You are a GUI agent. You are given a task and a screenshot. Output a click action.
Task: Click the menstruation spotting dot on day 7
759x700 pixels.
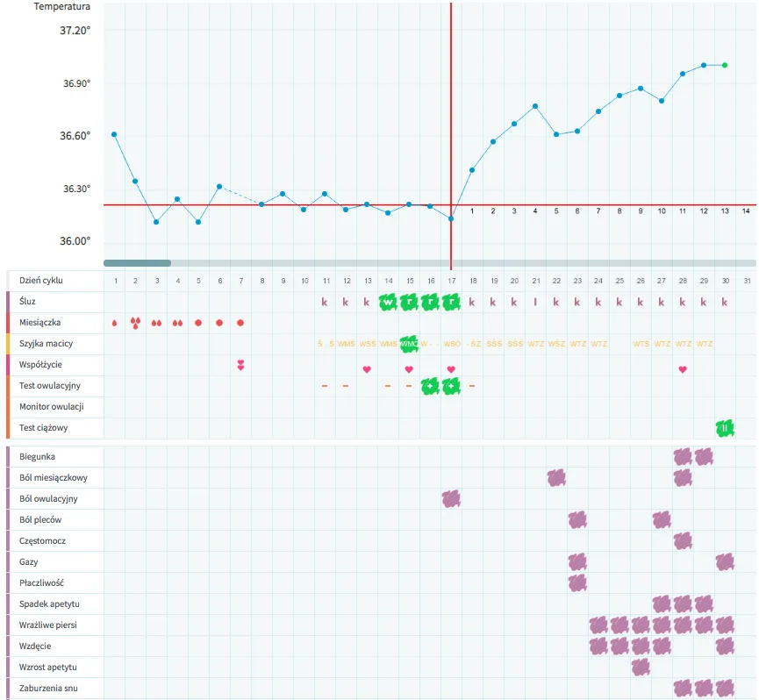(x=240, y=323)
